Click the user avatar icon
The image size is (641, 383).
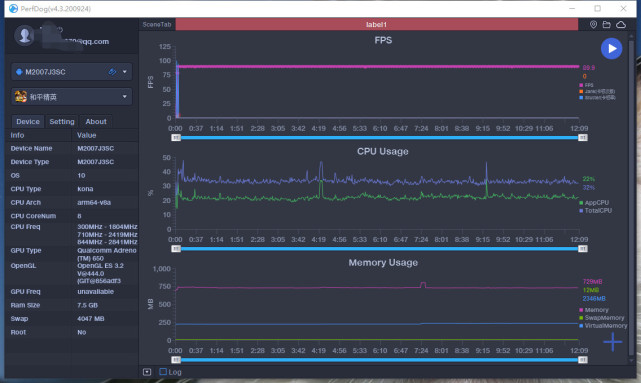point(25,36)
